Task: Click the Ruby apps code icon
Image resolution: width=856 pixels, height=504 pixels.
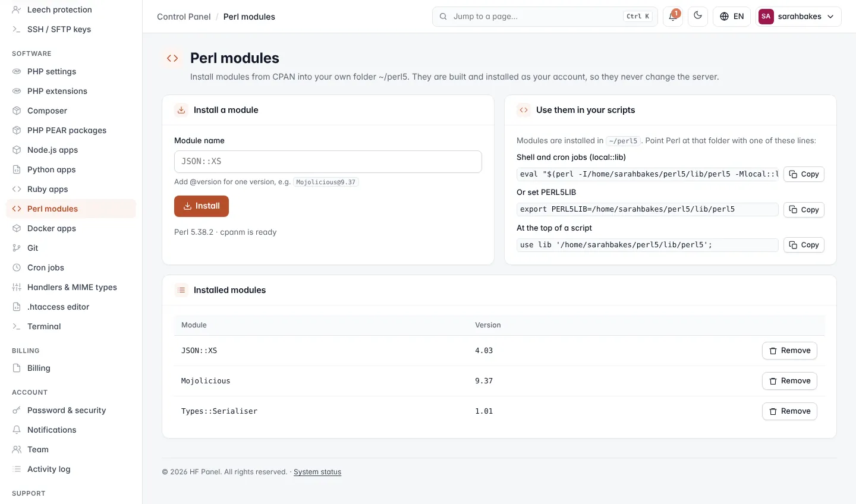Action: tap(17, 189)
